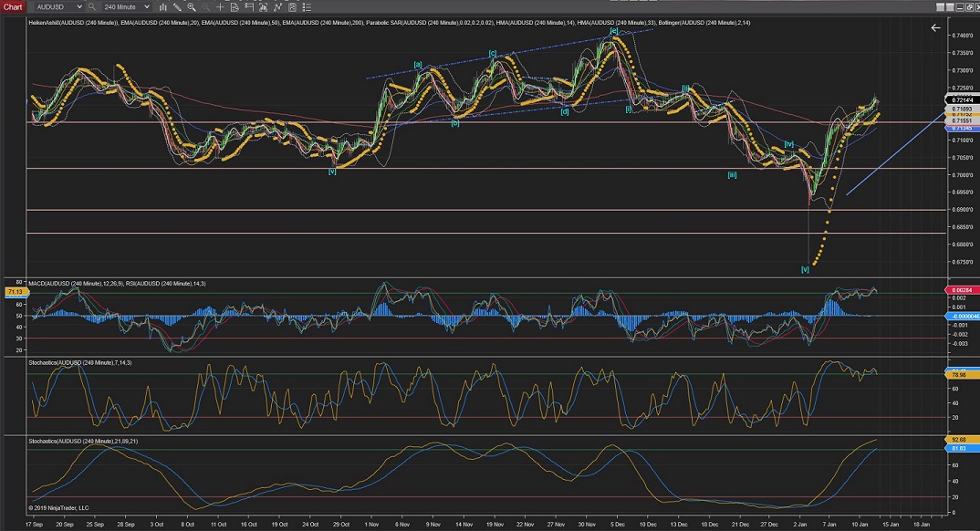Click the MACD RSI panel label
The image size is (980, 531).
[x=117, y=284]
